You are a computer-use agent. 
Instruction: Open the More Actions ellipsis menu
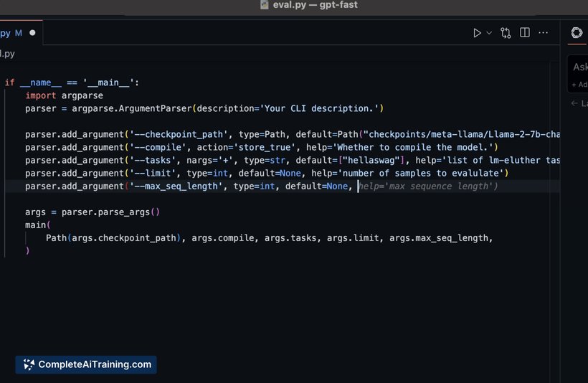[x=544, y=33]
